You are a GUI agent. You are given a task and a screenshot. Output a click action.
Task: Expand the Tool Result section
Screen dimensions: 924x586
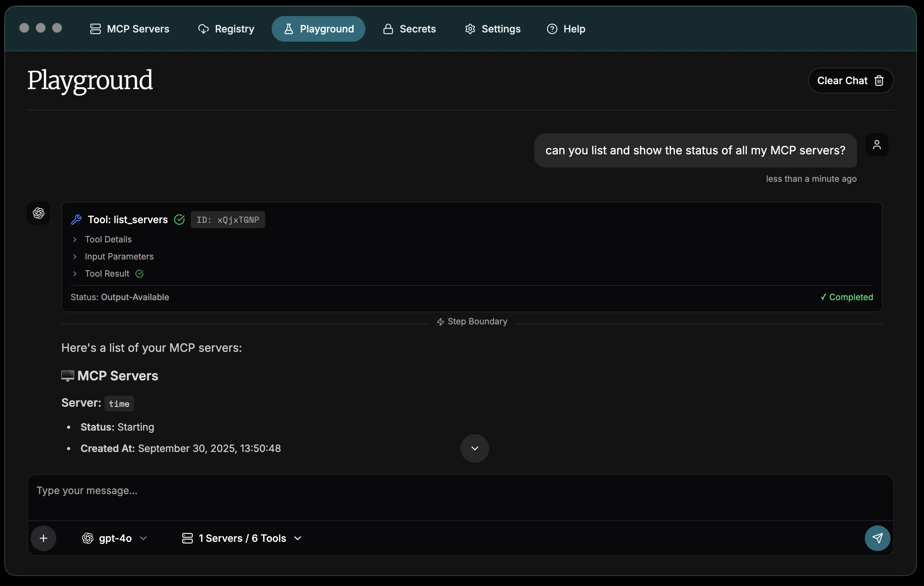coord(107,274)
